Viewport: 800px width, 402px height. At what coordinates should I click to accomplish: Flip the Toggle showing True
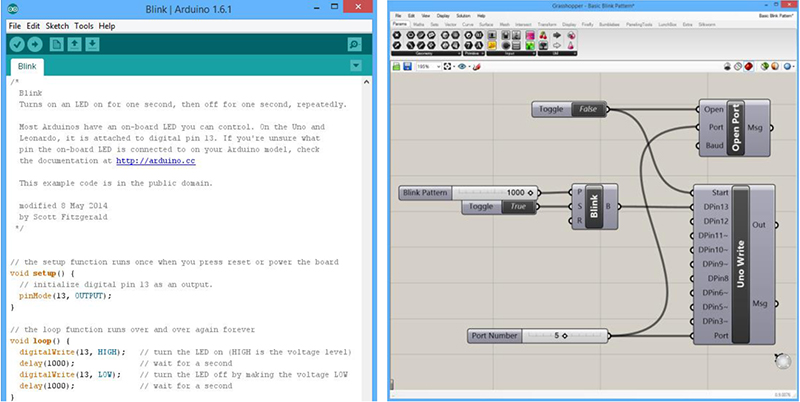517,207
